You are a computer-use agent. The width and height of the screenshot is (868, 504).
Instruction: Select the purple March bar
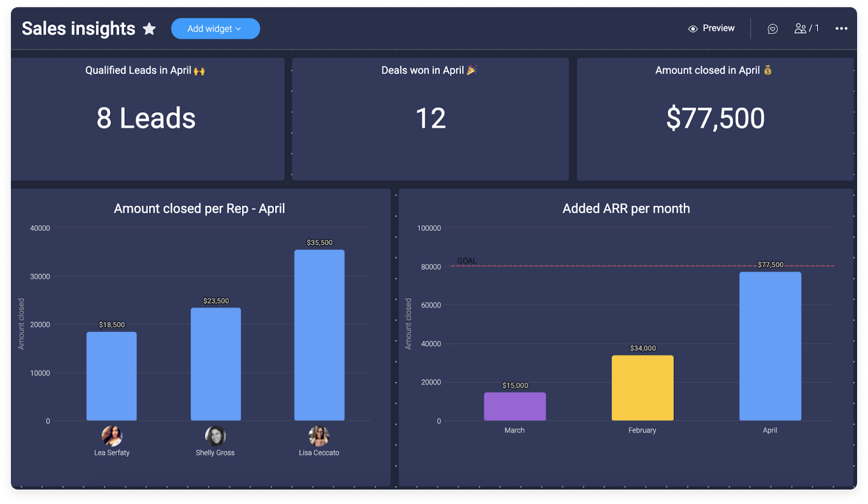pyautogui.click(x=514, y=406)
